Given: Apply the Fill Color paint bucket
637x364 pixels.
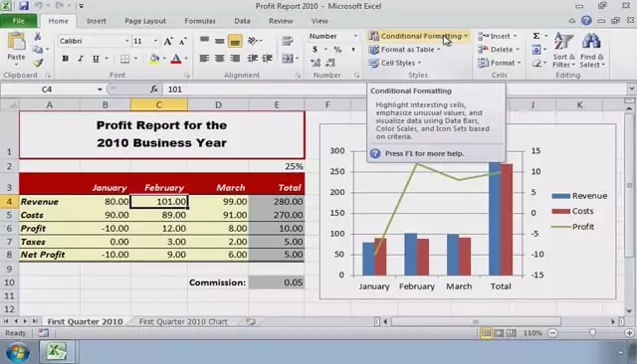Looking at the screenshot, I should coord(154,59).
